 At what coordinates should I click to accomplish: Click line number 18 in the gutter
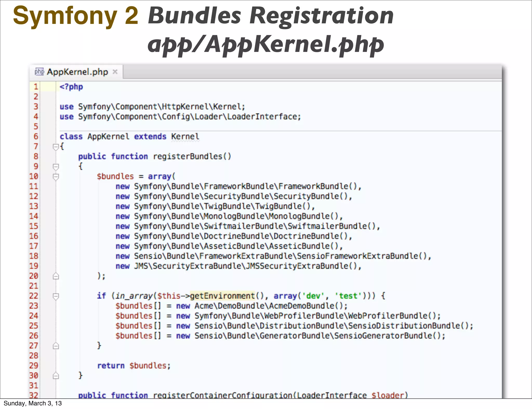[34, 256]
